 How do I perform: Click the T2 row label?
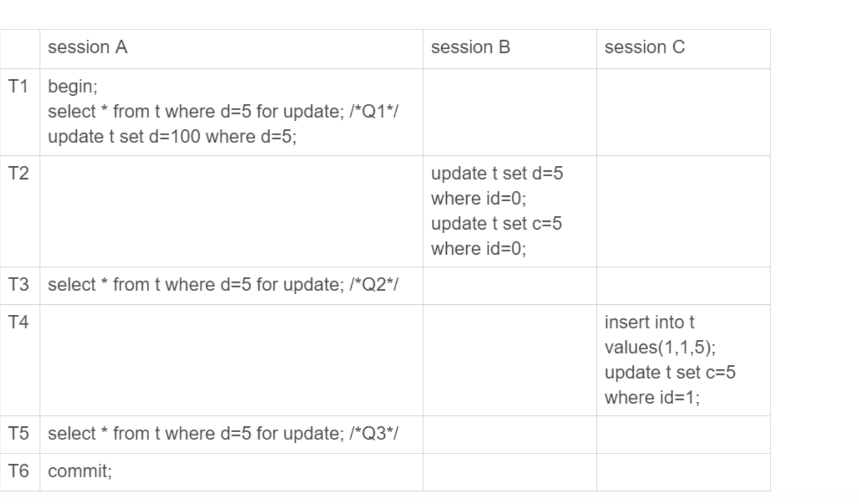point(18,173)
